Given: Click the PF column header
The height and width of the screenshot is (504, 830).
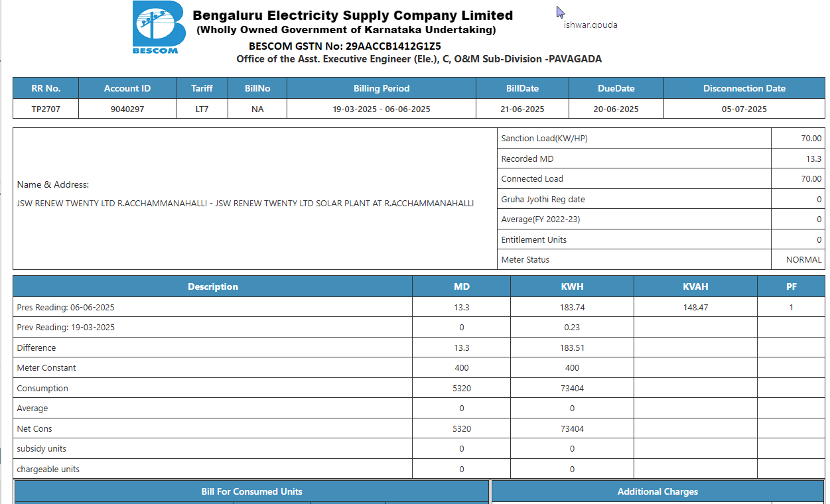Looking at the screenshot, I should point(792,286).
